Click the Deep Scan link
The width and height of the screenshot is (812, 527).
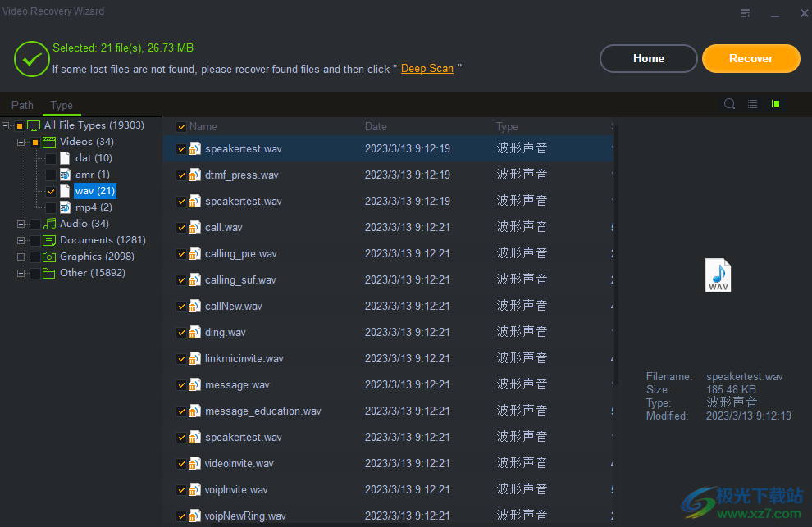(427, 69)
